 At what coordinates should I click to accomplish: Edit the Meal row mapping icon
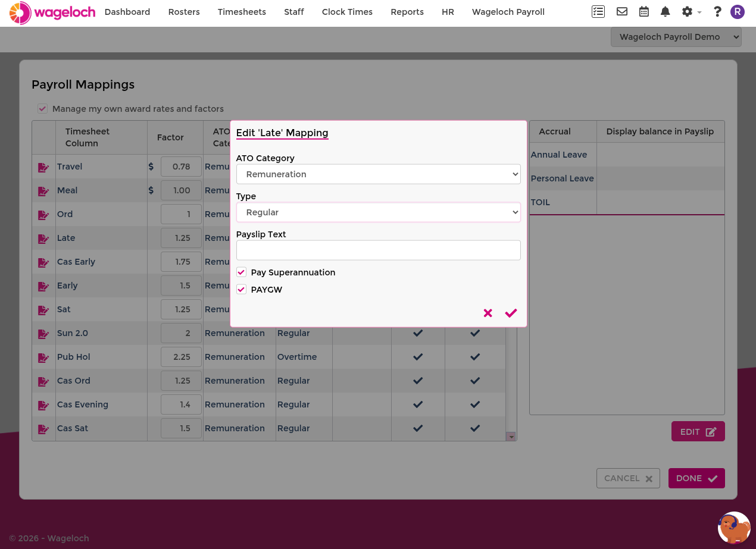[43, 191]
